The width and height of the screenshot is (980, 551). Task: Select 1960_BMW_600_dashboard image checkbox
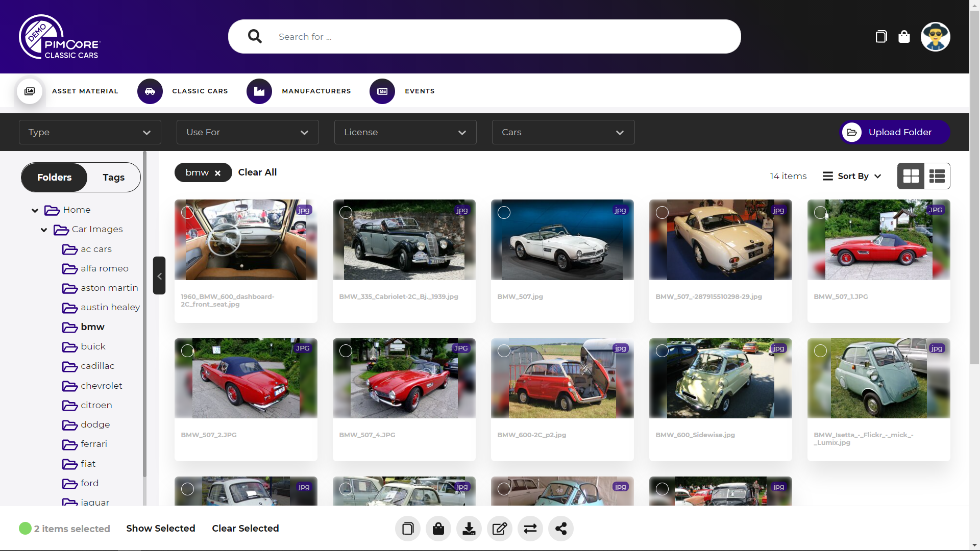[x=188, y=213]
